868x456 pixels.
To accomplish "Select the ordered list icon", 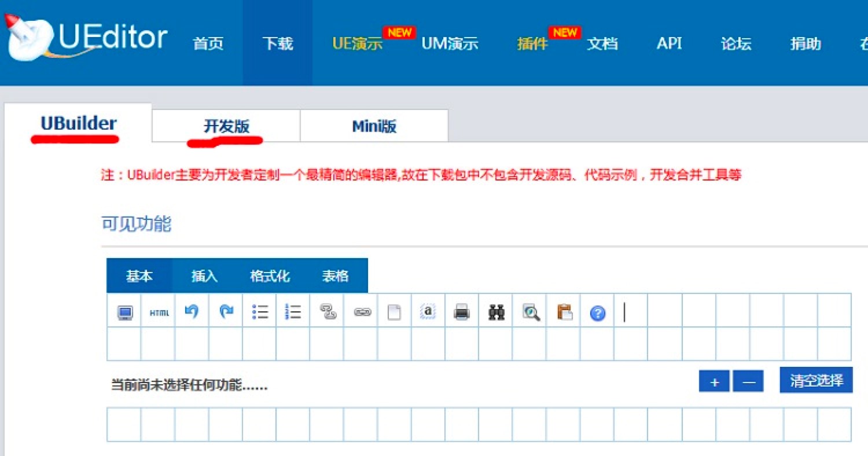I will (293, 311).
